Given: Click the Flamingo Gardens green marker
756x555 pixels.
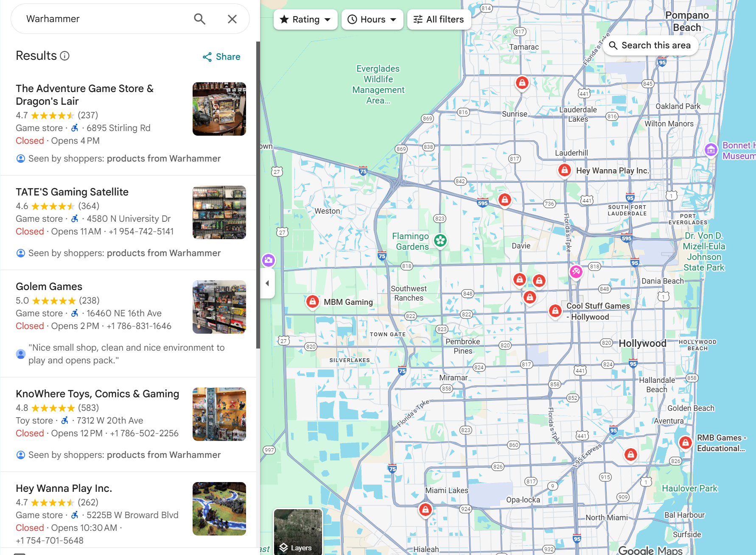Looking at the screenshot, I should 440,241.
